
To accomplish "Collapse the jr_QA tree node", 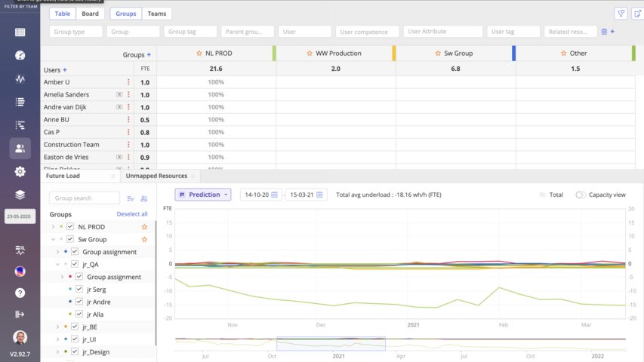I will click(57, 264).
